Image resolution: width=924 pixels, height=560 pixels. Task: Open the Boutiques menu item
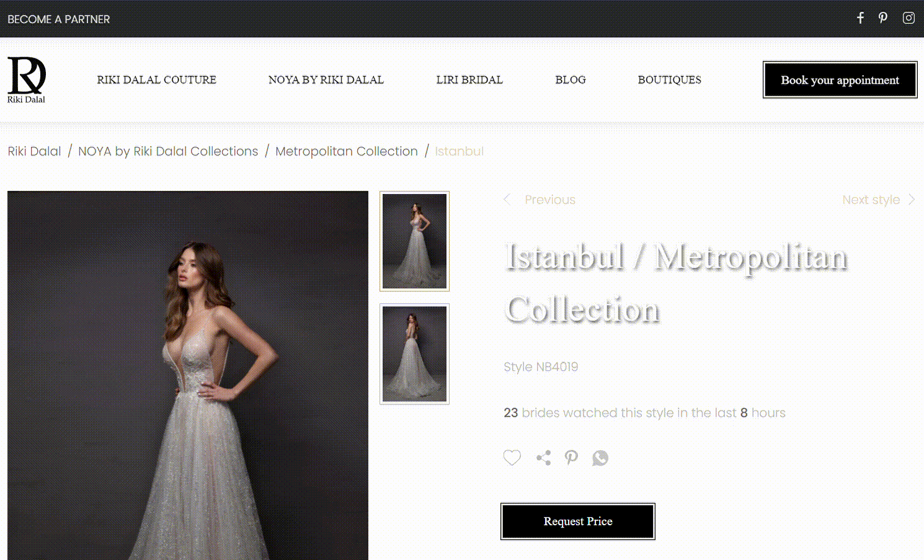[670, 80]
